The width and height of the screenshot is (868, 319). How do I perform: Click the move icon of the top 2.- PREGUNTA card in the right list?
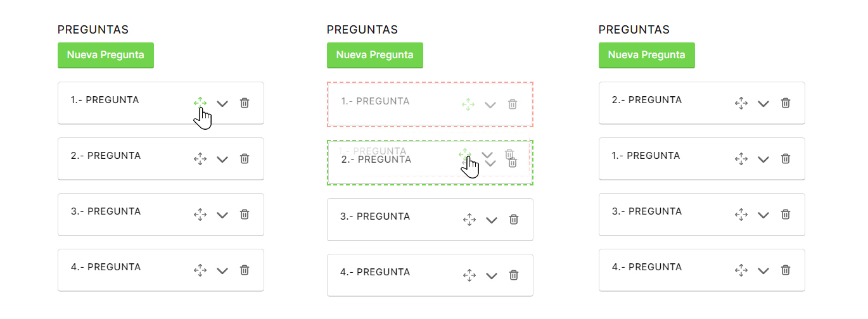[x=741, y=103]
